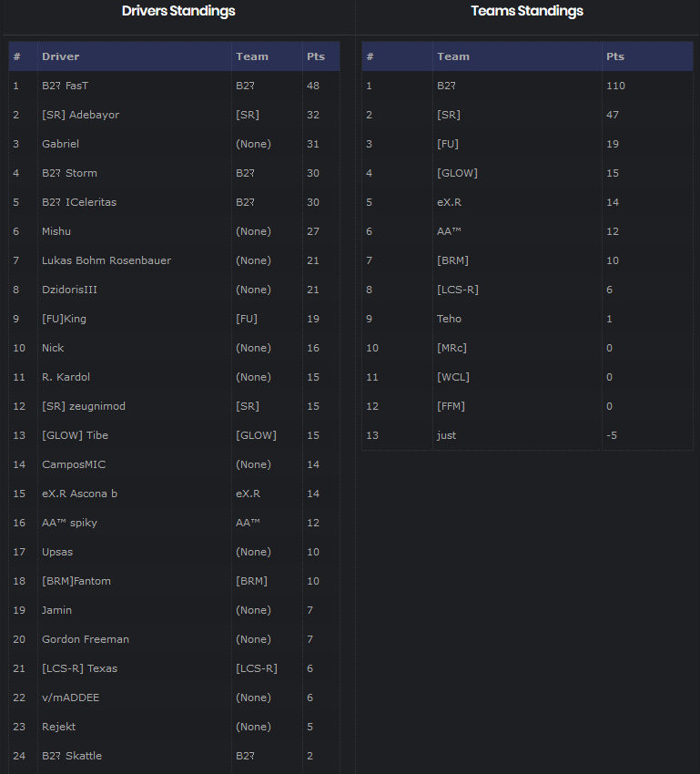Click driver name Gabriel
The height and width of the screenshot is (774, 700).
[60, 144]
